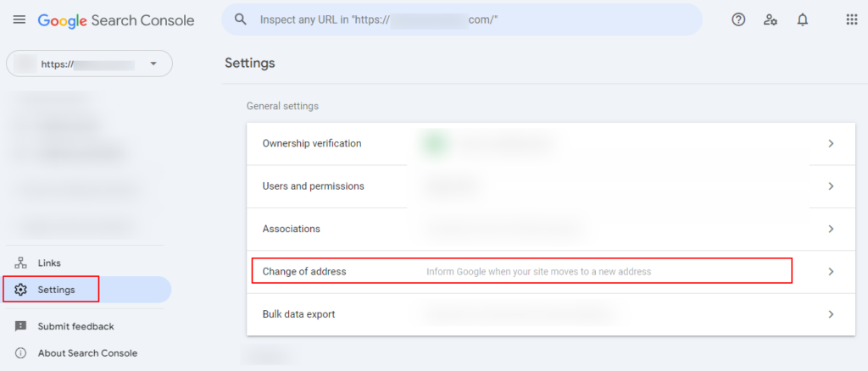Viewport: 868px width, 371px height.
Task: Expand Users and permissions chevron
Action: coord(831,186)
